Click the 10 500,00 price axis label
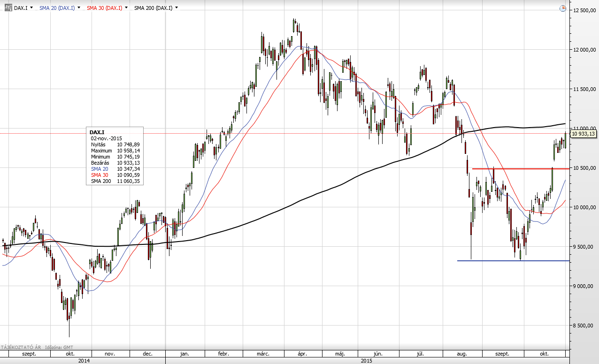The width and height of the screenshot is (599, 364). pyautogui.click(x=584, y=168)
